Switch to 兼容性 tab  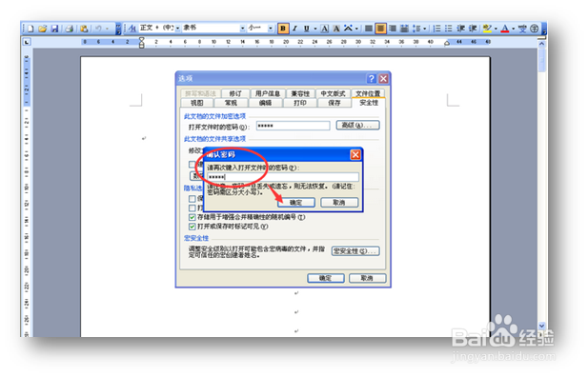tap(300, 93)
